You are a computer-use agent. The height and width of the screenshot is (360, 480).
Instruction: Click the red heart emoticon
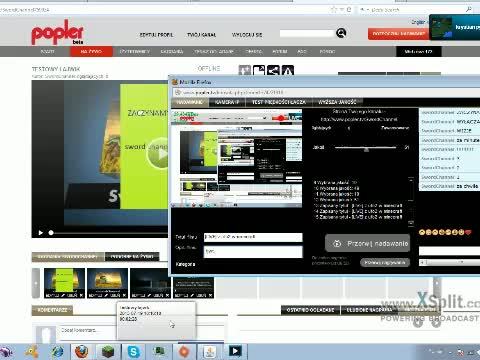point(468,232)
